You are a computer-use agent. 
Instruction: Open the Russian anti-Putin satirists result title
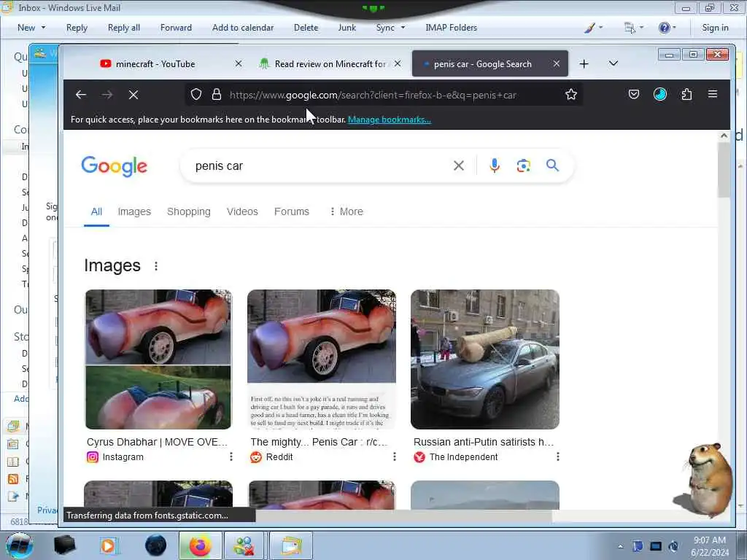(x=484, y=442)
